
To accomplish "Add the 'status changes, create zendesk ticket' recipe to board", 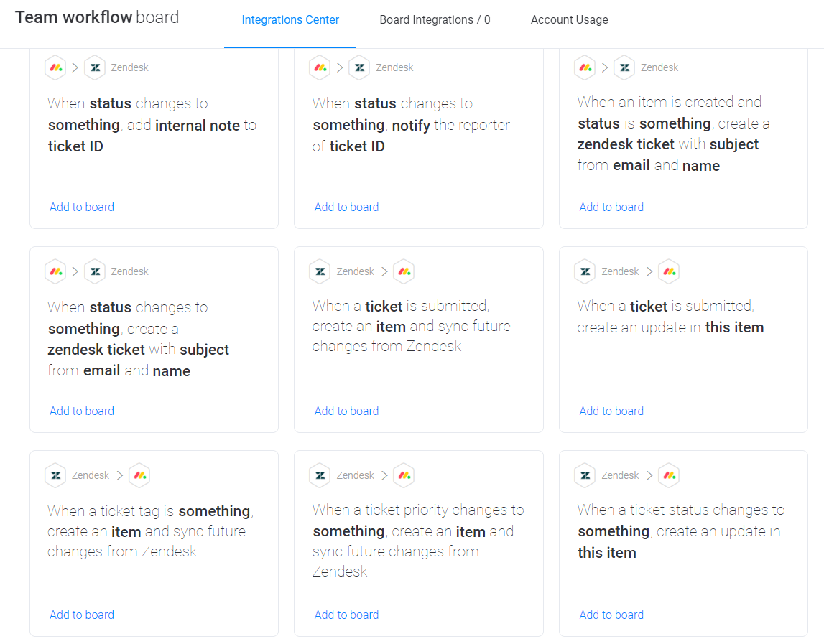I will pyautogui.click(x=81, y=411).
